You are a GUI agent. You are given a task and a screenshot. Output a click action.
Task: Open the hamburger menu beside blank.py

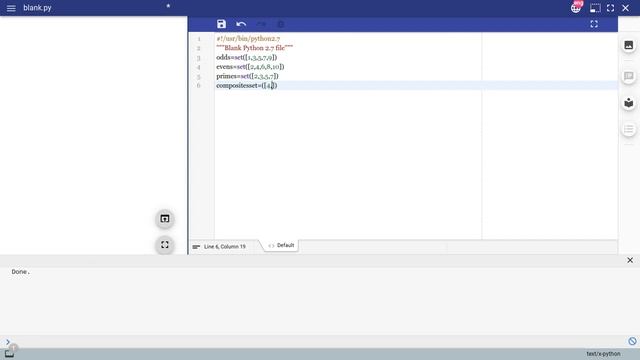click(x=11, y=8)
